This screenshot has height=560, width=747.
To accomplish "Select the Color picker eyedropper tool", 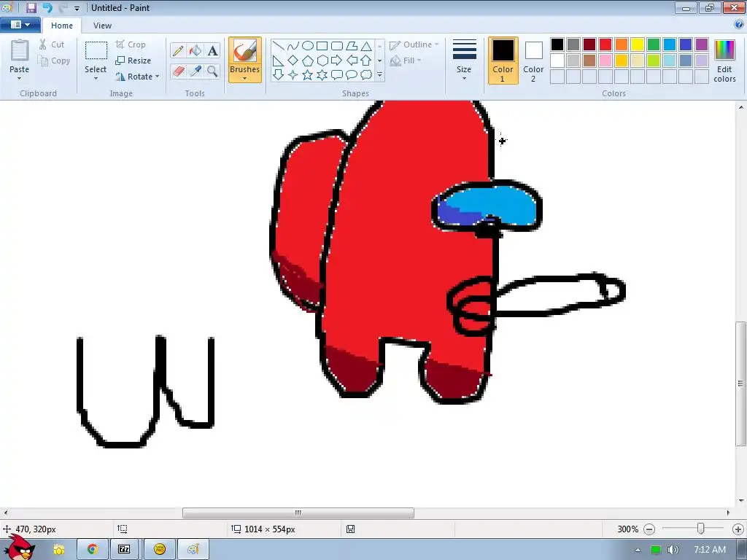I will point(196,71).
